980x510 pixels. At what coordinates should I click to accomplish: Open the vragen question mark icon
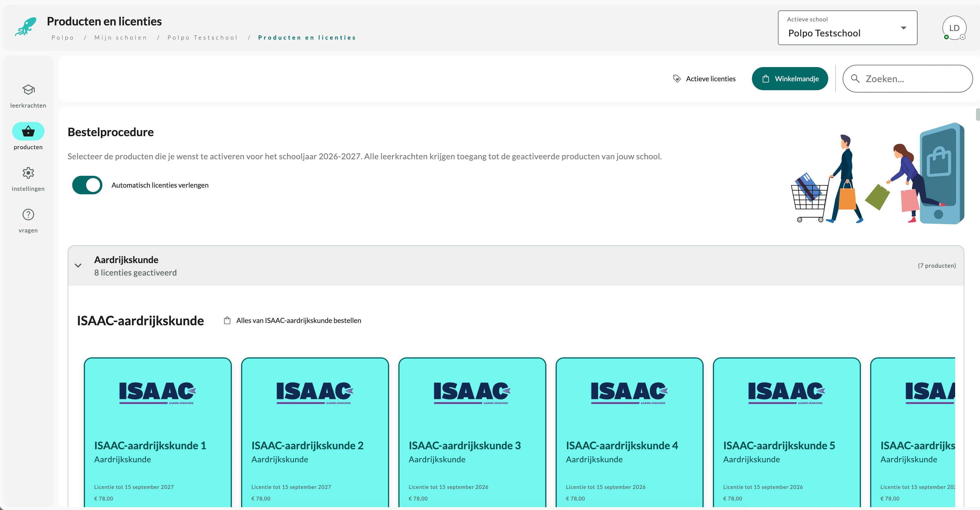tap(28, 215)
